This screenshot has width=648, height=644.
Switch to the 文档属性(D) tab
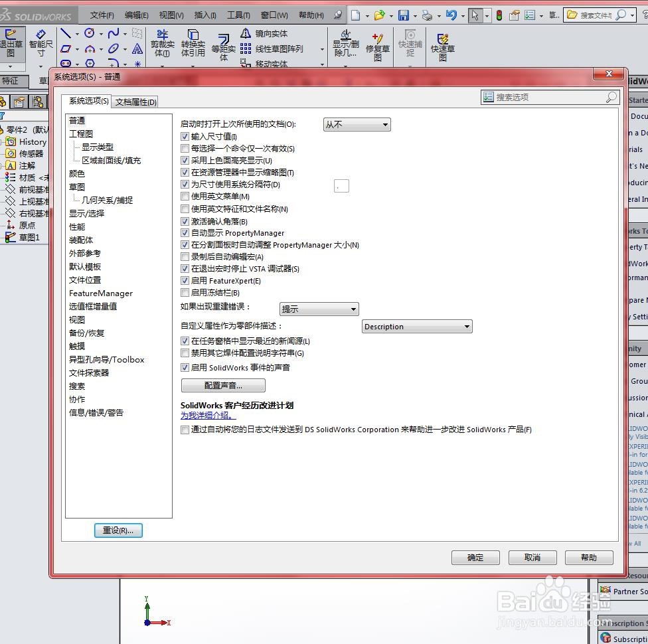tap(136, 102)
